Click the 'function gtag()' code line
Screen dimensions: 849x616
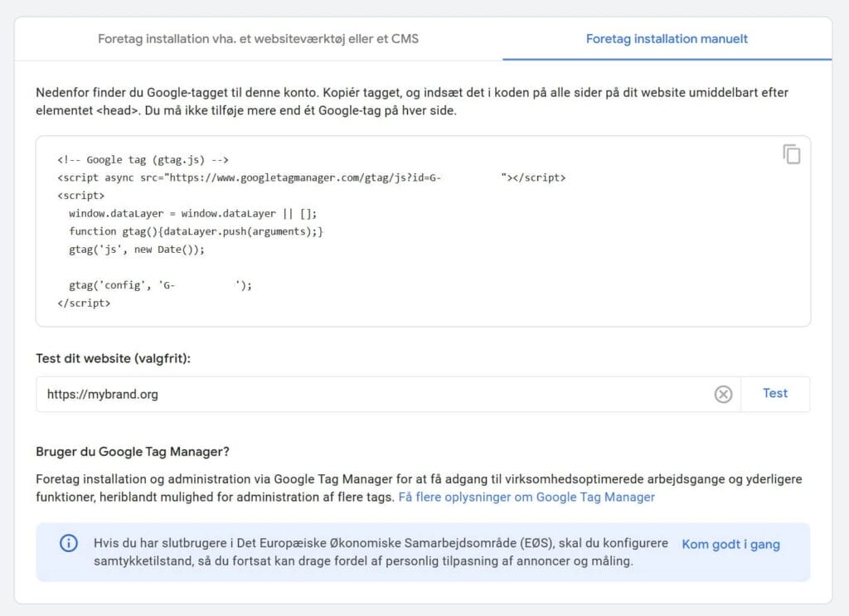196,231
